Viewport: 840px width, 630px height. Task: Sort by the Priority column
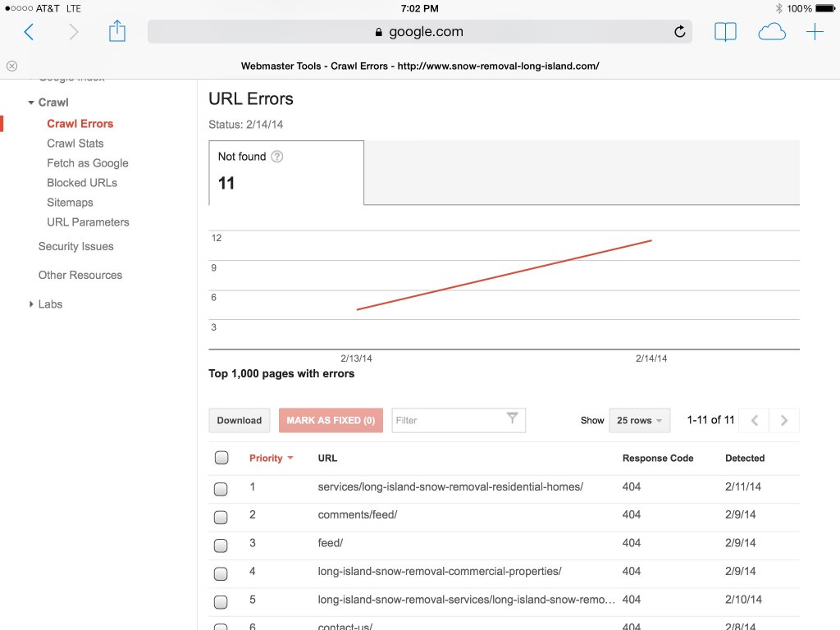(x=271, y=458)
